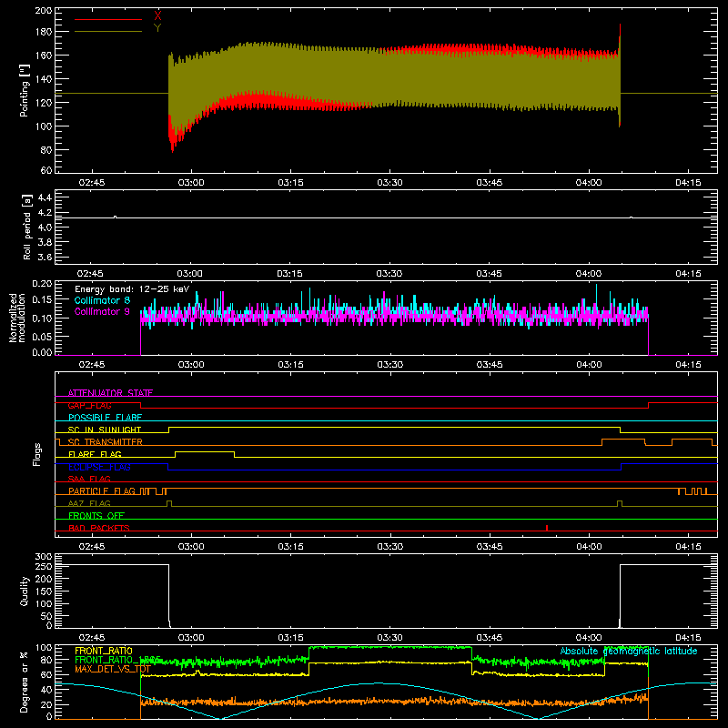This screenshot has height=728, width=728.
Task: Click the MAX_DET_VS_TOT legend label
Action: [x=113, y=669]
